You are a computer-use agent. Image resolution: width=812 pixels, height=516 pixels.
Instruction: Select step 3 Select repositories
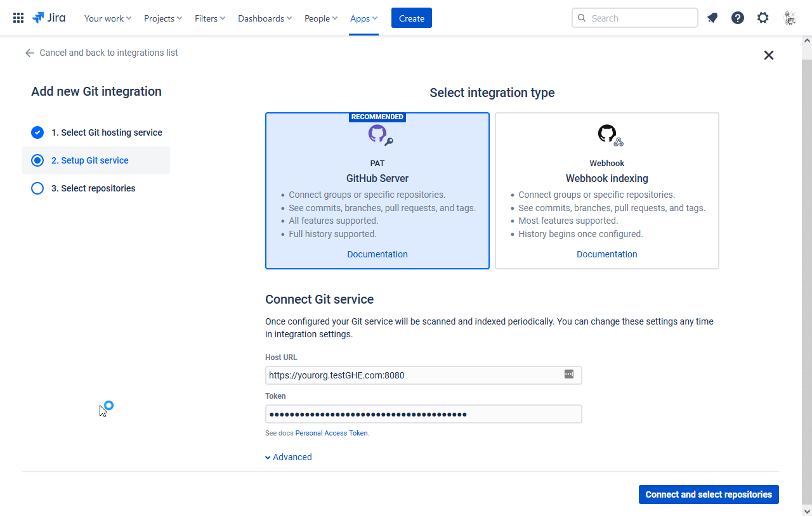(96, 188)
